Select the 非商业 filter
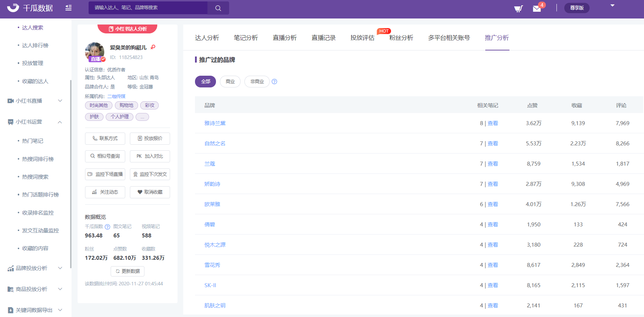 (257, 81)
